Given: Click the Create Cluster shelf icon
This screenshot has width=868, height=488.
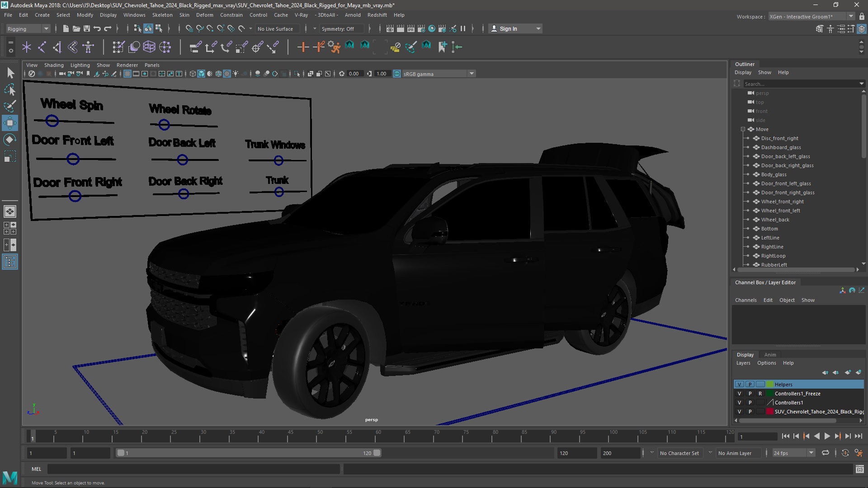Looking at the screenshot, I should 165,47.
